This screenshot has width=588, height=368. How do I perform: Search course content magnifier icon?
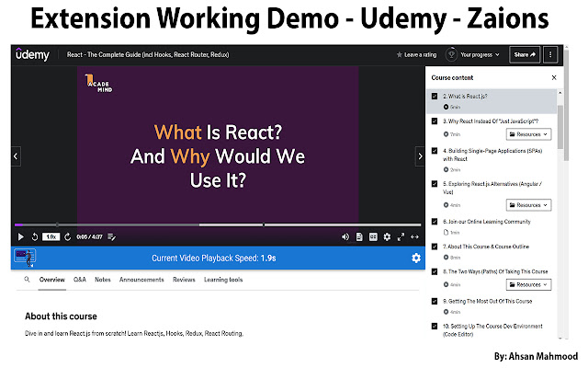(x=27, y=280)
